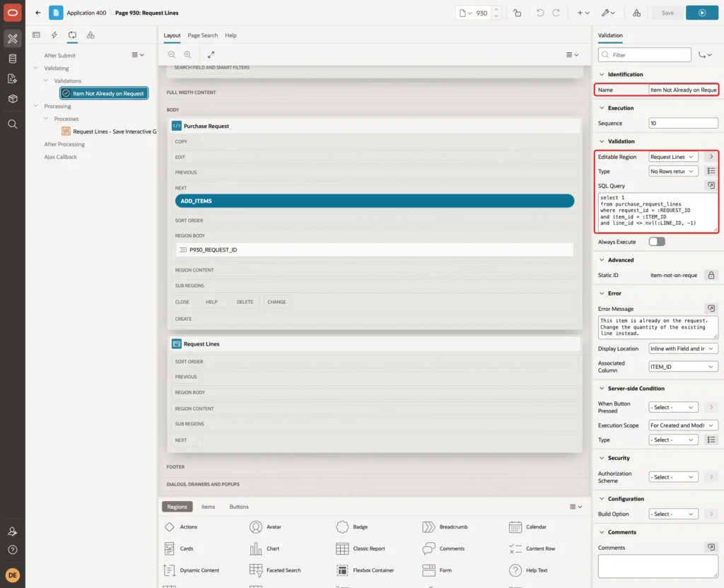This screenshot has height=588, width=724.
Task: Select the Ajax Callback tree node
Action: coord(61,157)
